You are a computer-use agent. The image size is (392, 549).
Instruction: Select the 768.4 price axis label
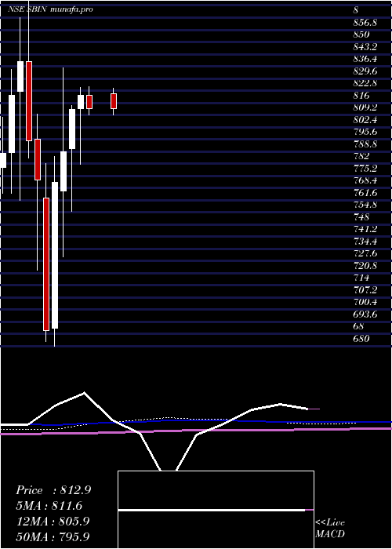(x=365, y=180)
